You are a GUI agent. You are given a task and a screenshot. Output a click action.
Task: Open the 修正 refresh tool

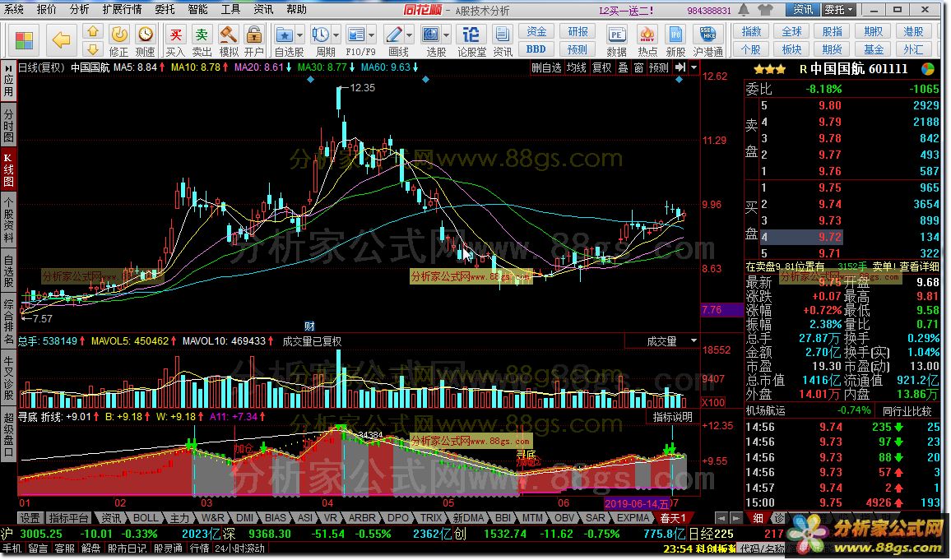[118, 40]
